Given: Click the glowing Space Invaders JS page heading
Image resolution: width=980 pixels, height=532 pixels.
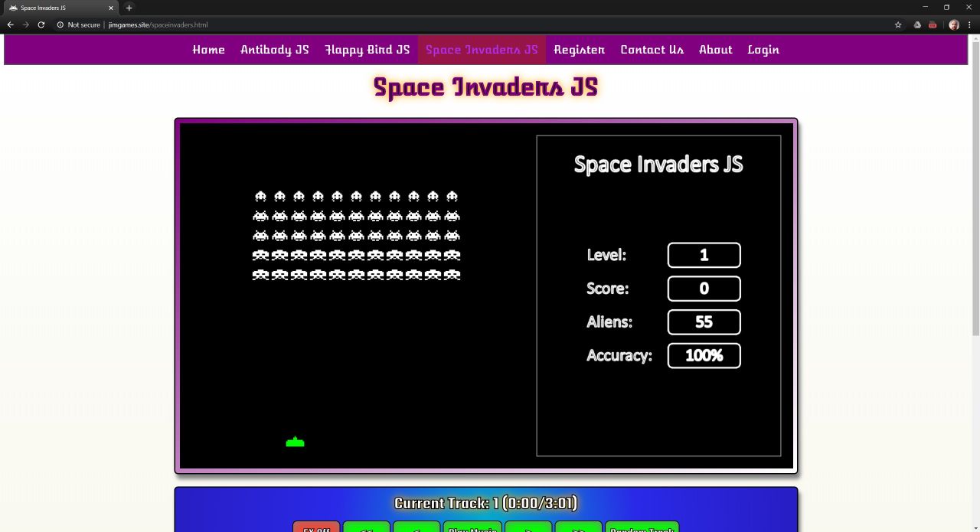Looking at the screenshot, I should pos(485,87).
